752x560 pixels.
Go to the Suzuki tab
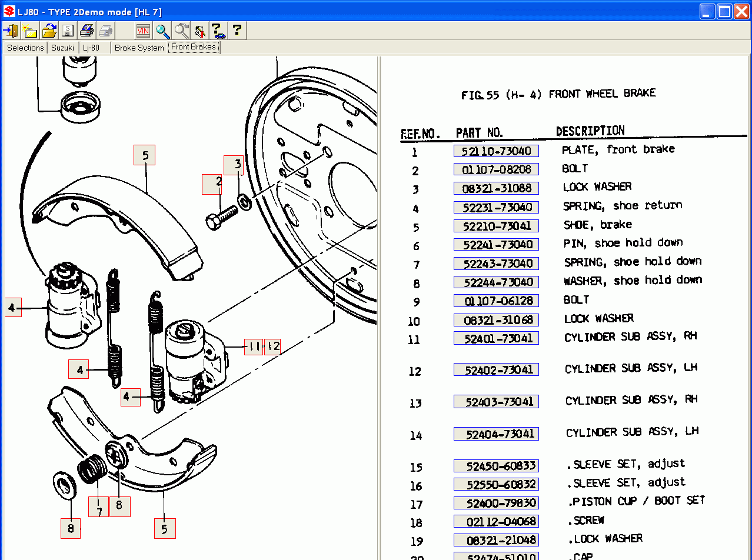pos(63,48)
